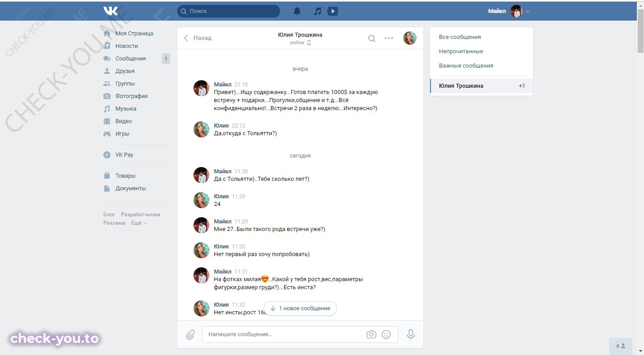Expand the Ещё footer dropdown

(x=139, y=223)
